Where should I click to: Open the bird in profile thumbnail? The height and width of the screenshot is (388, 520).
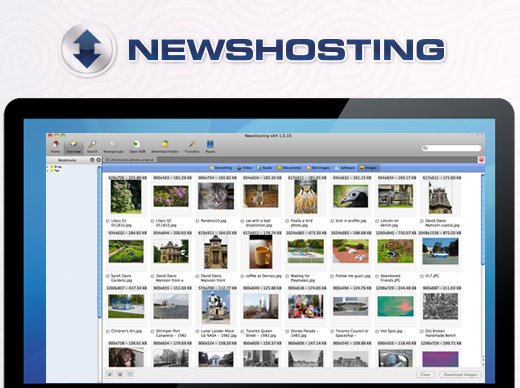coord(351,196)
